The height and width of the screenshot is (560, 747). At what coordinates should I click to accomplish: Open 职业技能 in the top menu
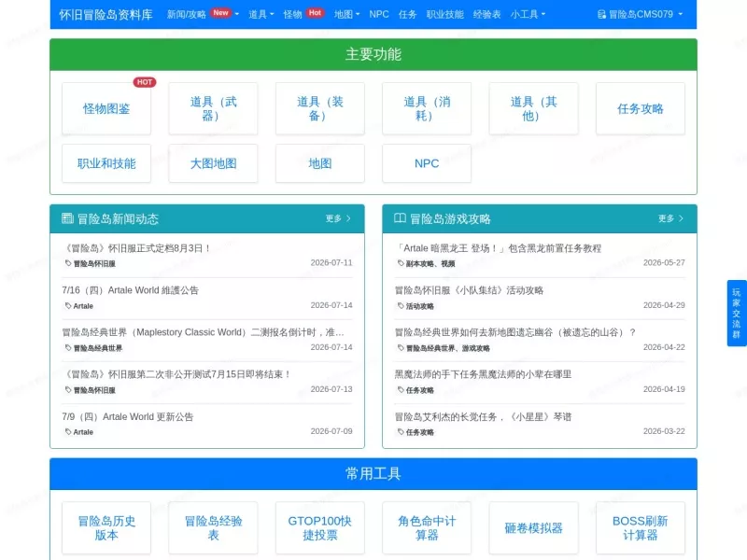[445, 14]
